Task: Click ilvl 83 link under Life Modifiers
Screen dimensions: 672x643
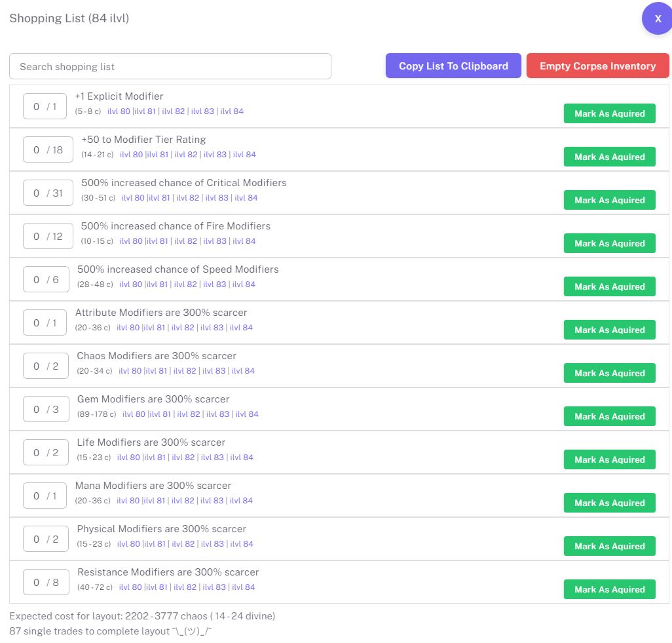Action: pyautogui.click(x=212, y=458)
